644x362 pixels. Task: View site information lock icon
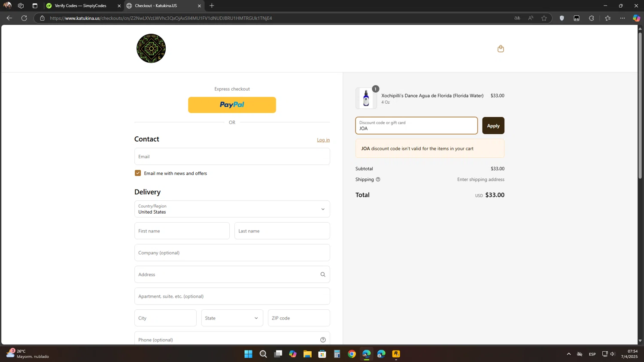pyautogui.click(x=42, y=18)
